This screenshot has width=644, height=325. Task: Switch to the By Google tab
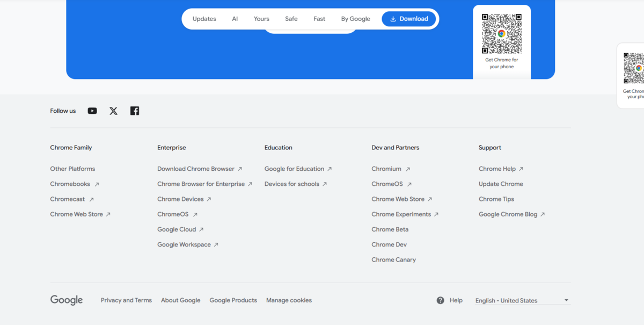click(x=355, y=18)
